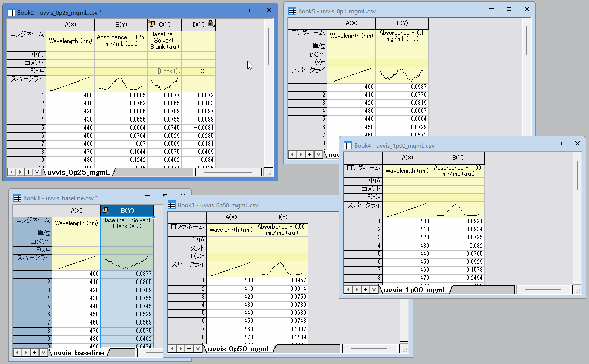Go to first sheet in Book4 navigation
The height and width of the screenshot is (364, 589).
coord(348,289)
